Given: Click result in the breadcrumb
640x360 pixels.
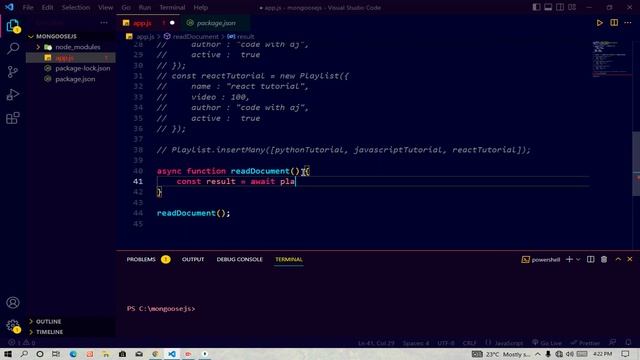Looking at the screenshot, I should point(245,36).
